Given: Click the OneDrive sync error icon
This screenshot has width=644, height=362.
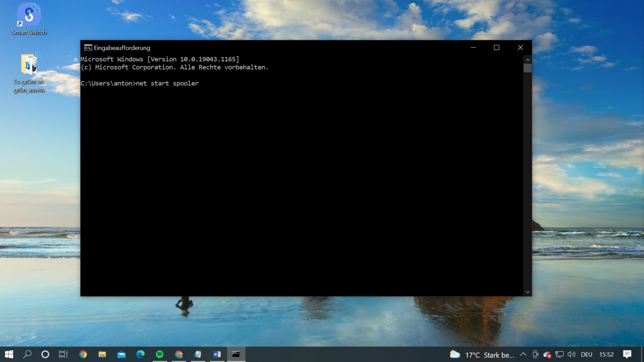Looking at the screenshot, I should click(x=547, y=354).
